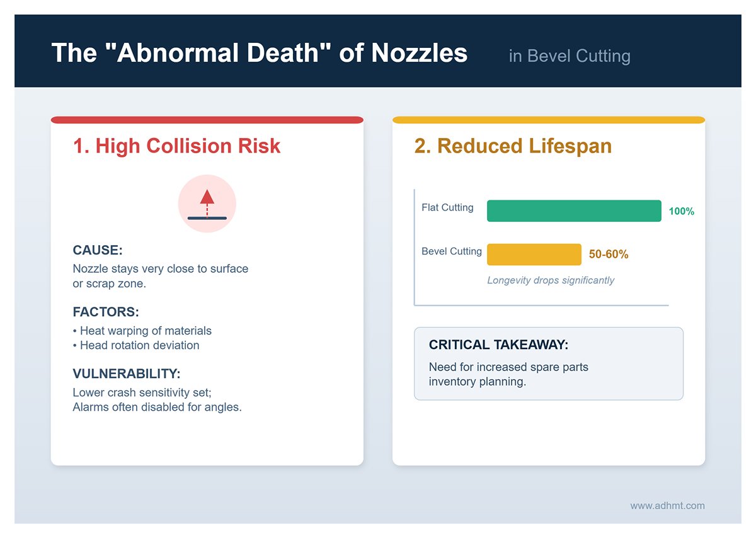Click the CAUSE: label
756x538 pixels.
98,250
